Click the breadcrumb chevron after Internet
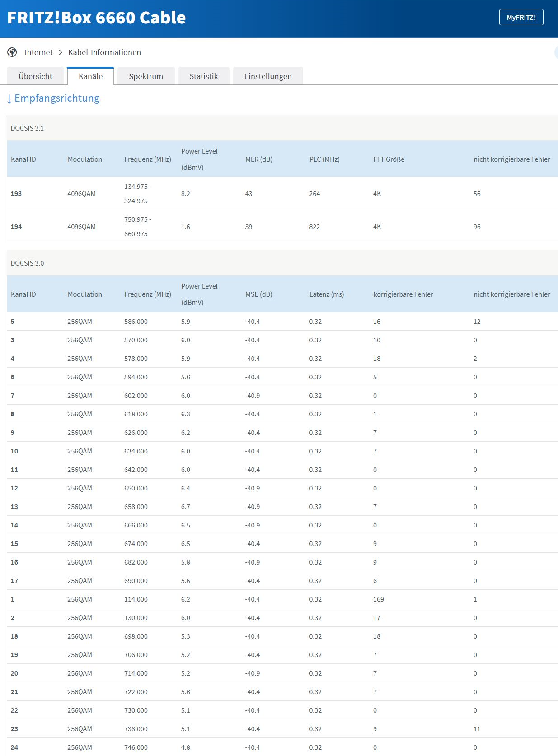 pyautogui.click(x=61, y=52)
